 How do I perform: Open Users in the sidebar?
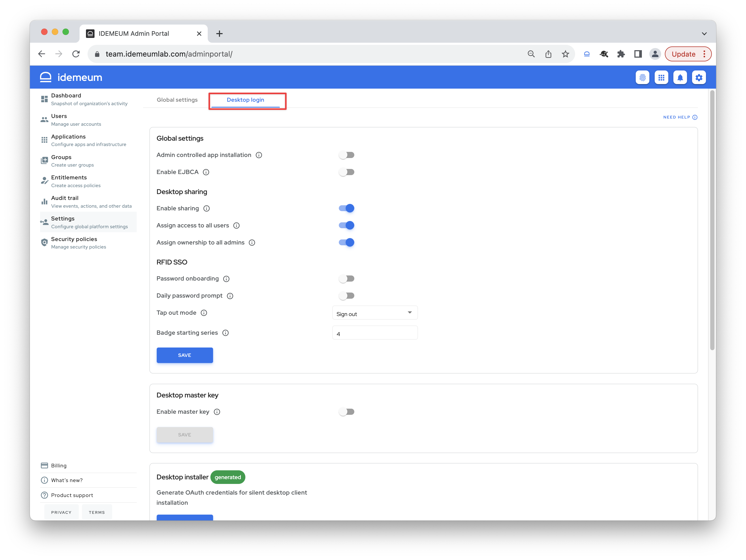click(88, 120)
